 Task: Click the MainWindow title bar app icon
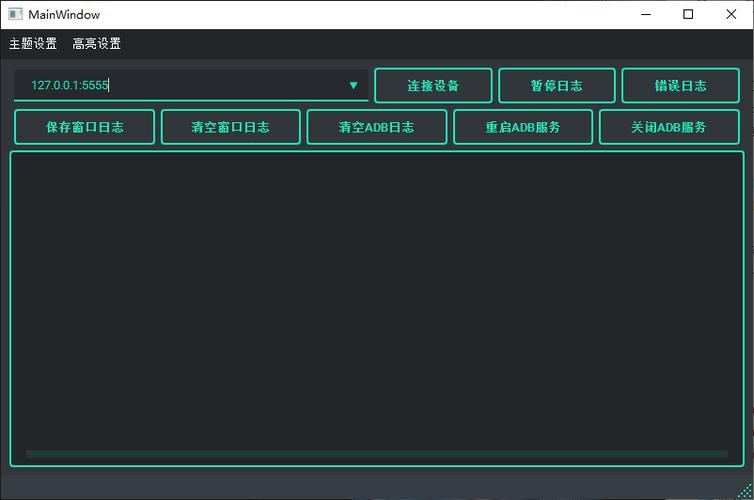pos(15,14)
